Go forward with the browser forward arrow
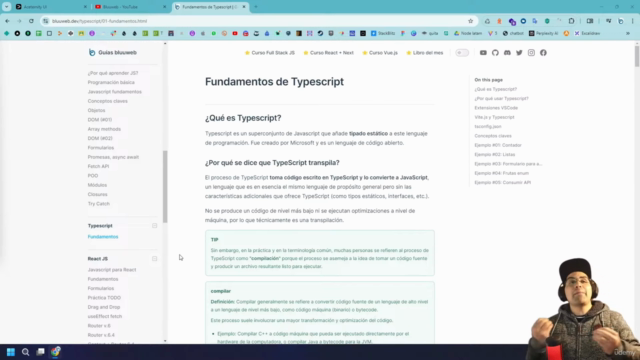 [x=19, y=21]
